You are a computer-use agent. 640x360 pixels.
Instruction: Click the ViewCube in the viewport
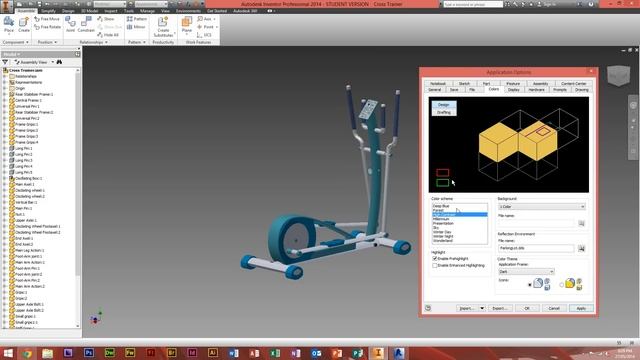pos(618,75)
